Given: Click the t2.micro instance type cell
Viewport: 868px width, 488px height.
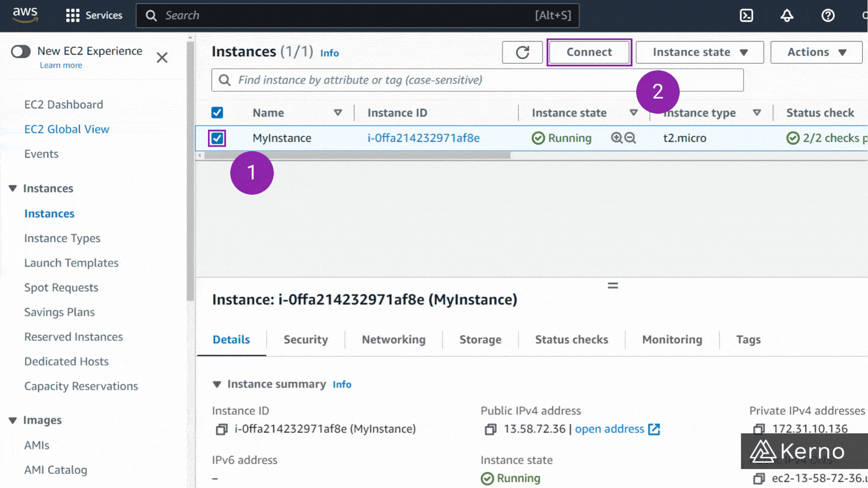Looking at the screenshot, I should tap(684, 138).
